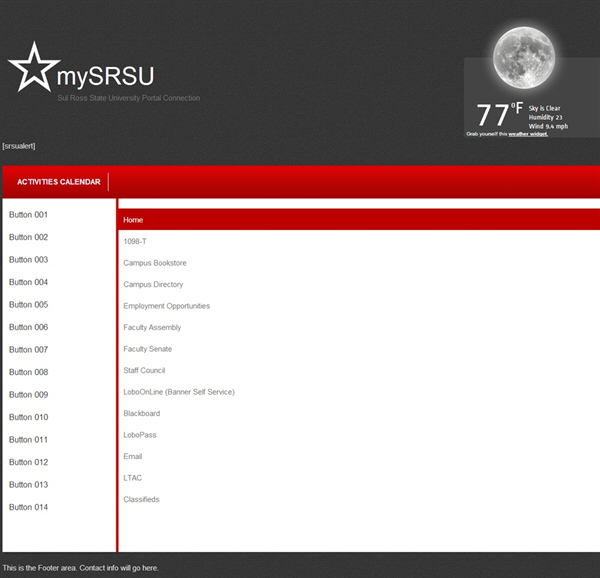Open Email from the menu list
Image resolution: width=600 pixels, height=578 pixels.
point(133,456)
